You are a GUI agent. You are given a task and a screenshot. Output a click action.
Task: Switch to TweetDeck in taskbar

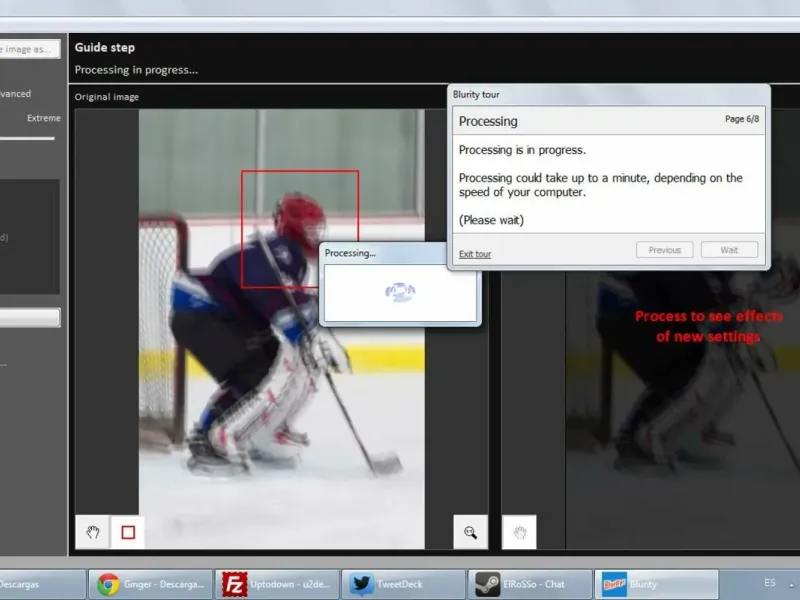coord(403,584)
